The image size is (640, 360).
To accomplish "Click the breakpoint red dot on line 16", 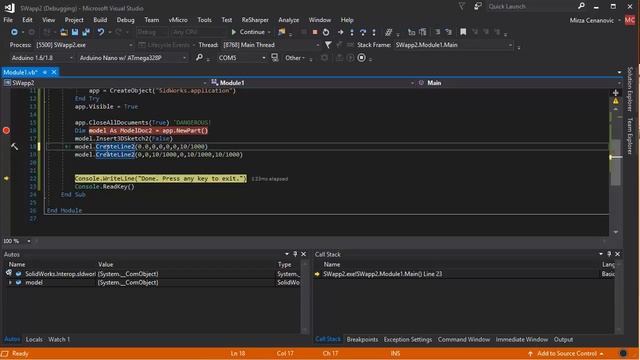I will click(x=6, y=131).
